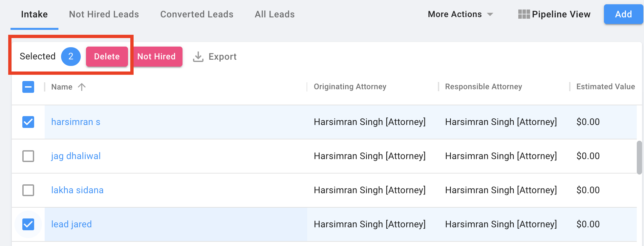The height and width of the screenshot is (246, 644).
Task: Open the jag dhaliwal lead link
Action: point(76,156)
